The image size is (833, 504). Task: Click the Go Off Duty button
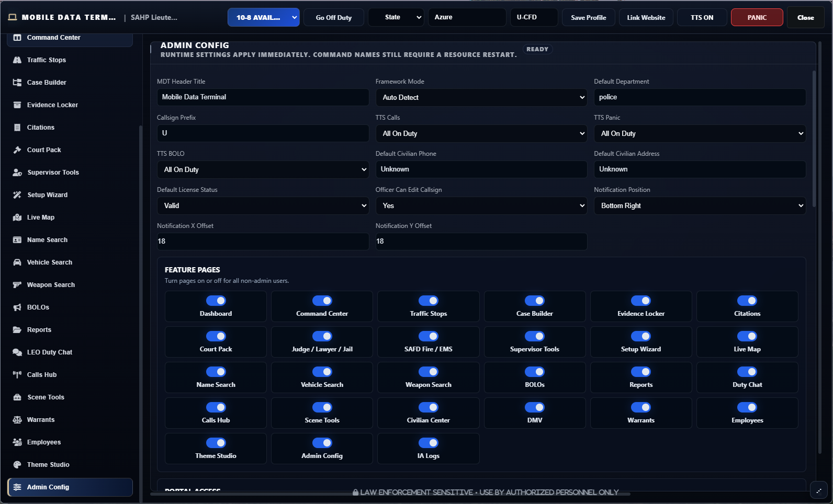click(334, 17)
